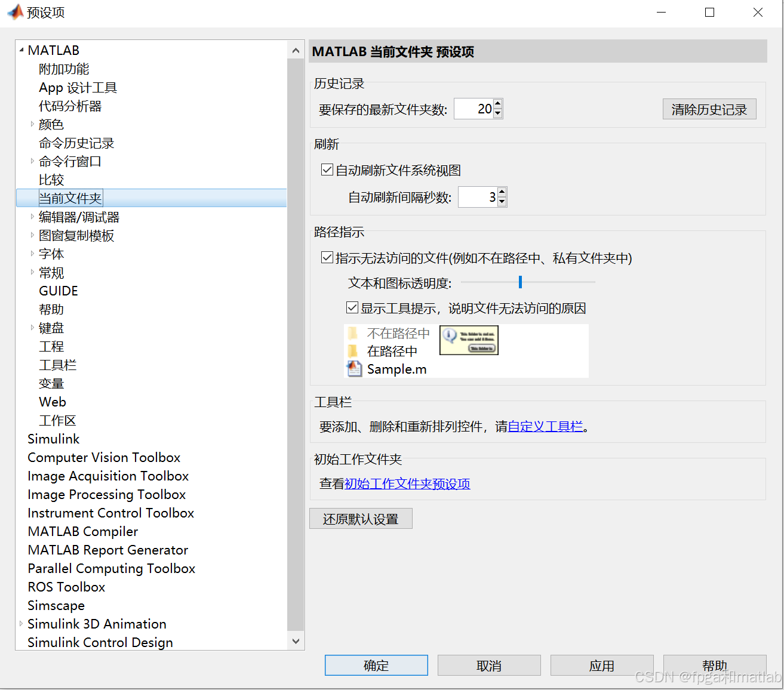Select Image Processing Toolbox in the tree
The width and height of the screenshot is (784, 690).
click(x=107, y=494)
